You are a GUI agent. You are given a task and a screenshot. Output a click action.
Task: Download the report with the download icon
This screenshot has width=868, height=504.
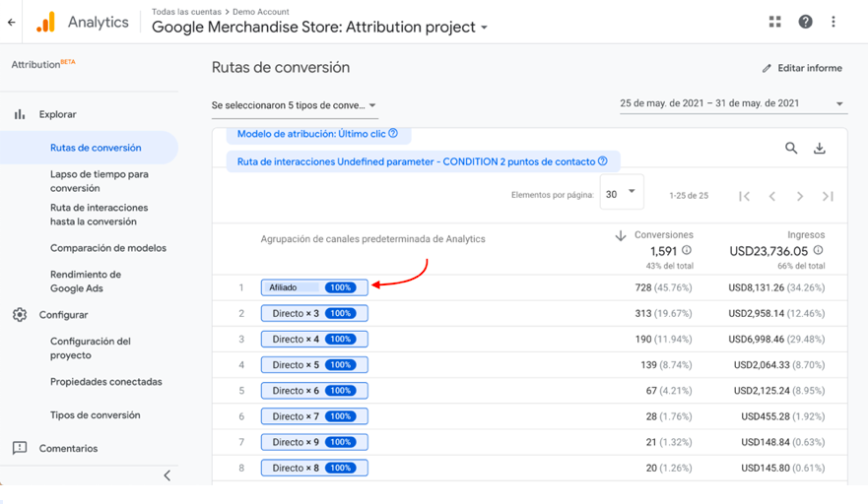coord(820,148)
